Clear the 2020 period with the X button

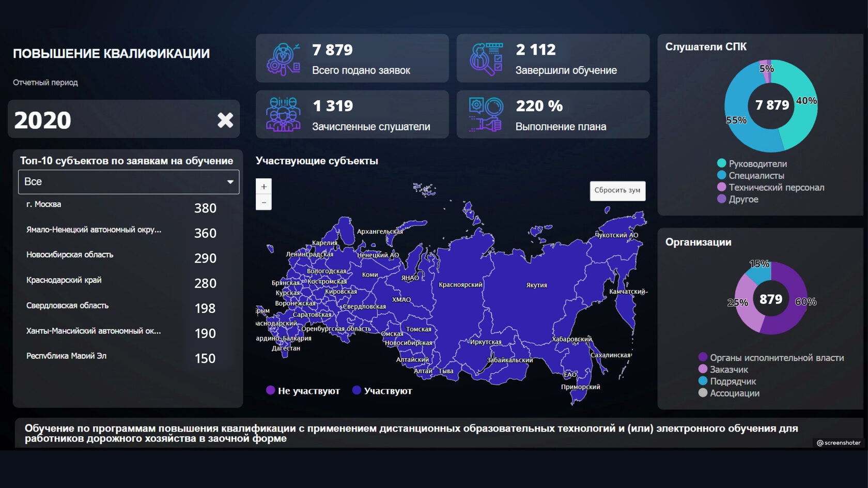[224, 120]
